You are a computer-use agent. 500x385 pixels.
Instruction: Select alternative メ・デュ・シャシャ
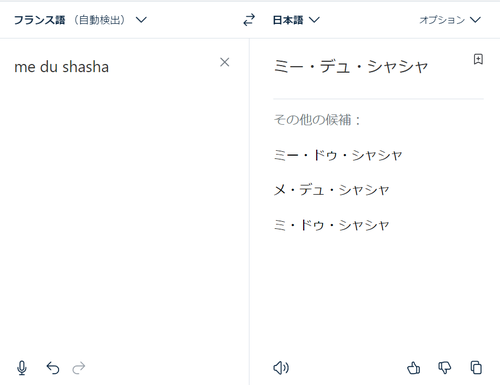(331, 190)
